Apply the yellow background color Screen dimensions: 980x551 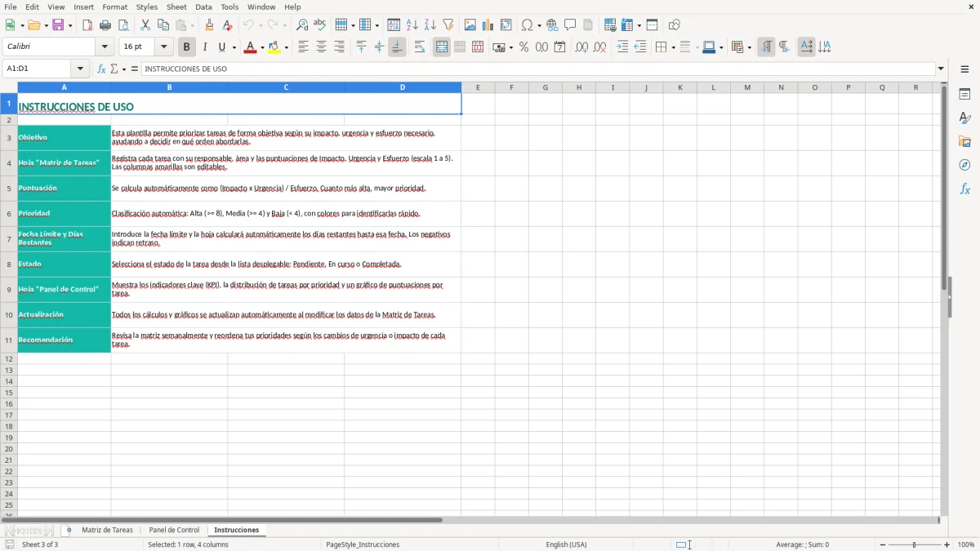click(x=274, y=47)
